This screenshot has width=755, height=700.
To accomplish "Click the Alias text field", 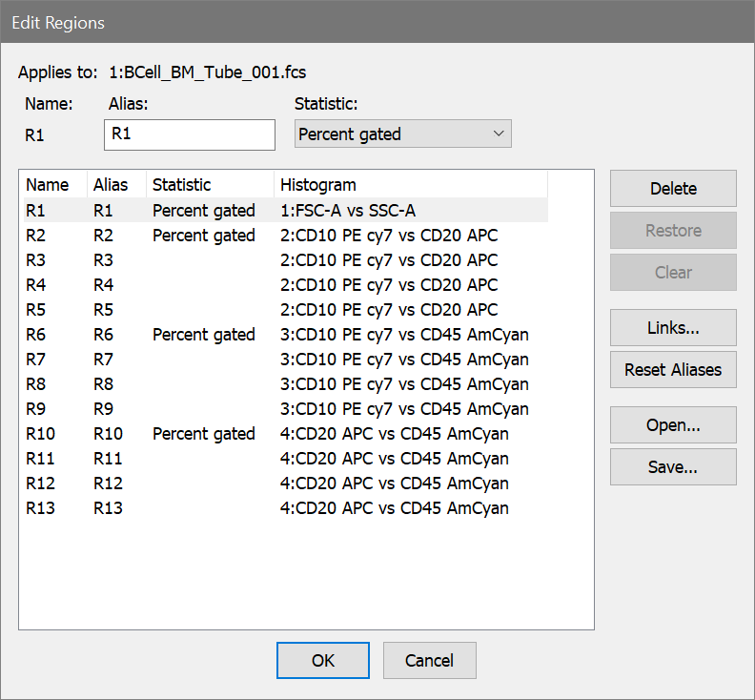I will tap(189, 134).
